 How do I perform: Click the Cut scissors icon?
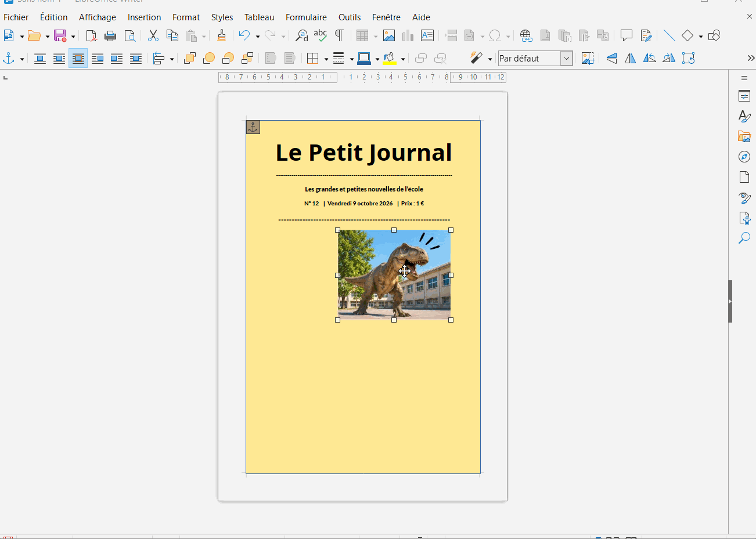point(153,36)
